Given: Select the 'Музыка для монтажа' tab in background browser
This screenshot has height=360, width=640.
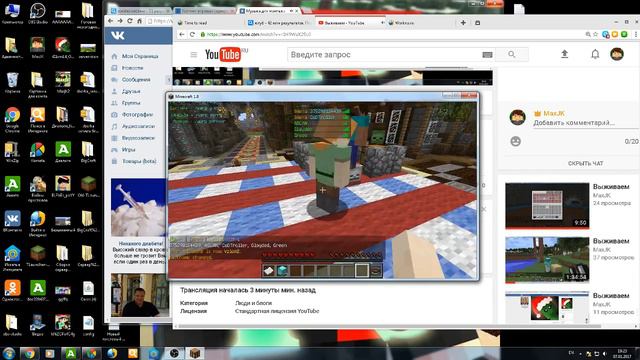Looking at the screenshot, I should [x=269, y=11].
